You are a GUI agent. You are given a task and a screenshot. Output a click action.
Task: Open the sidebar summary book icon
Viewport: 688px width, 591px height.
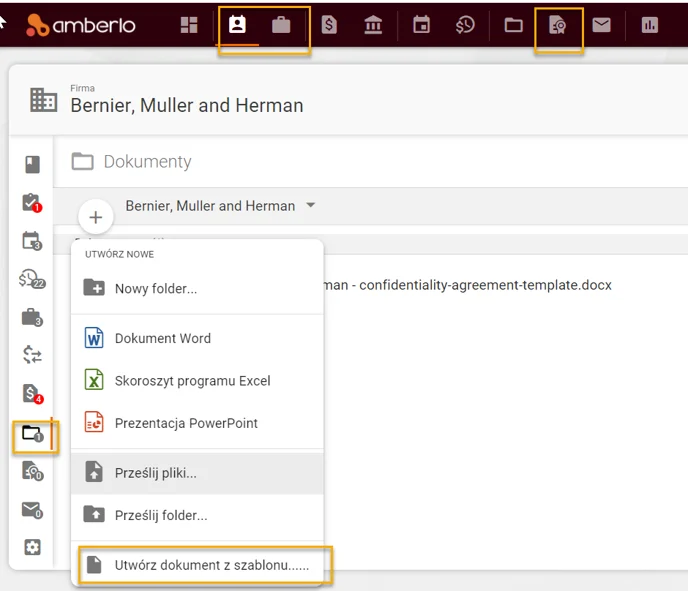32,165
